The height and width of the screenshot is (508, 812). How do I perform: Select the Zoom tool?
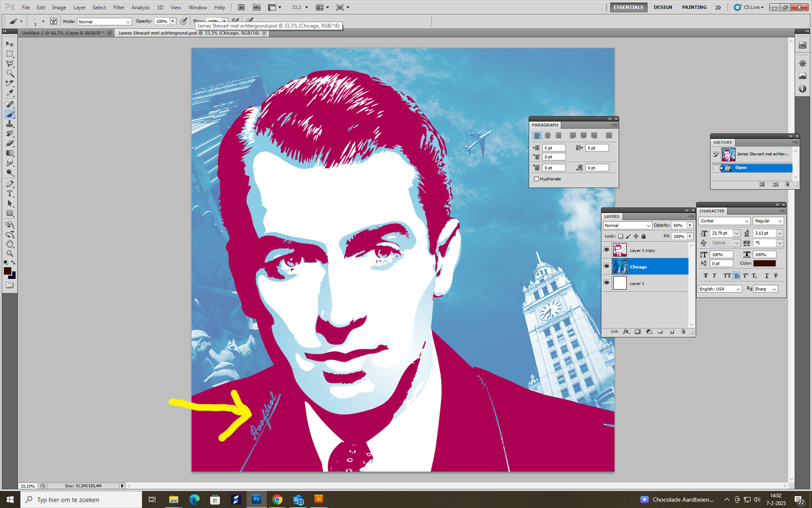point(10,253)
